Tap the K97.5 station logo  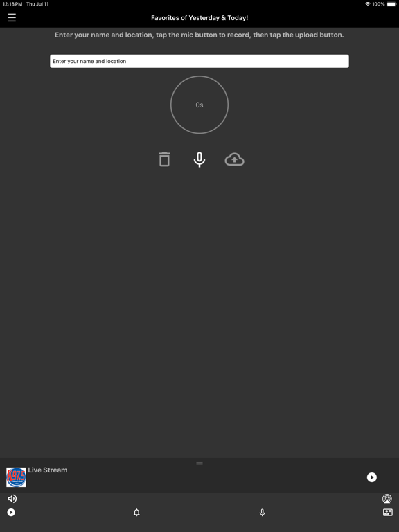point(17,477)
